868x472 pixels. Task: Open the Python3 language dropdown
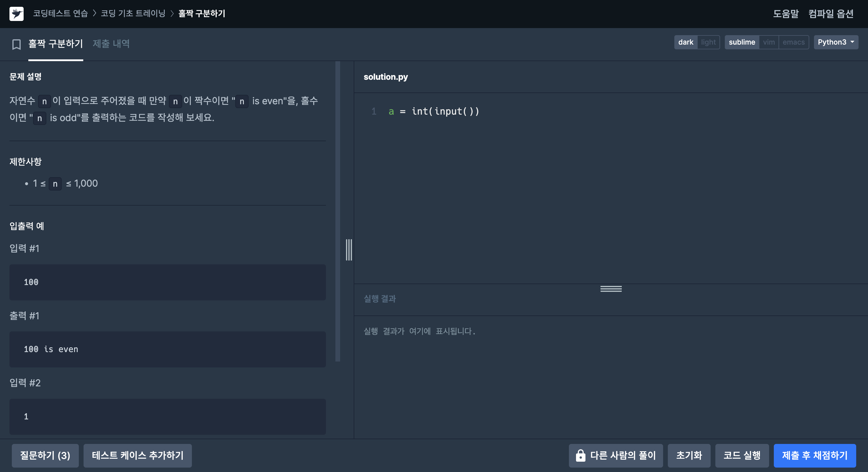point(836,42)
